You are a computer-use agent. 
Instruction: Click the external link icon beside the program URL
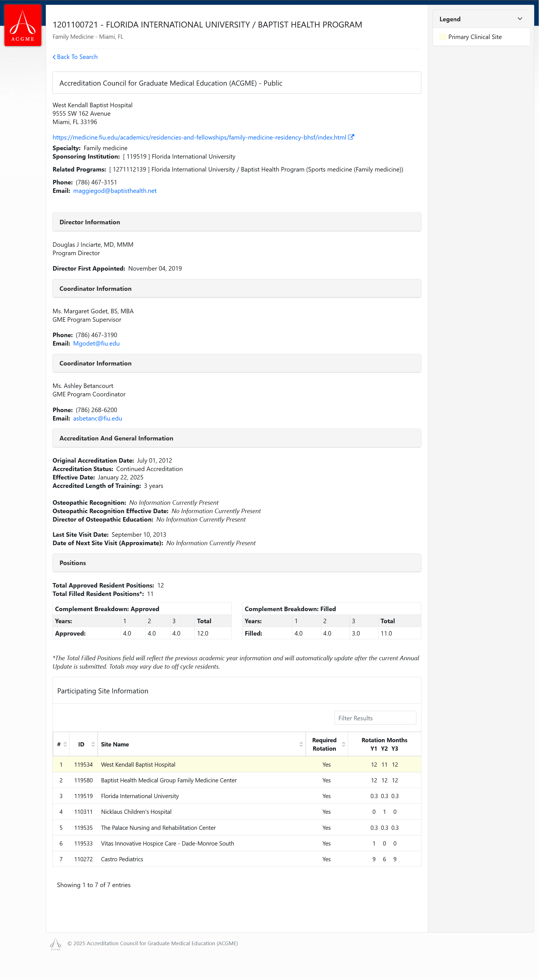click(x=351, y=137)
